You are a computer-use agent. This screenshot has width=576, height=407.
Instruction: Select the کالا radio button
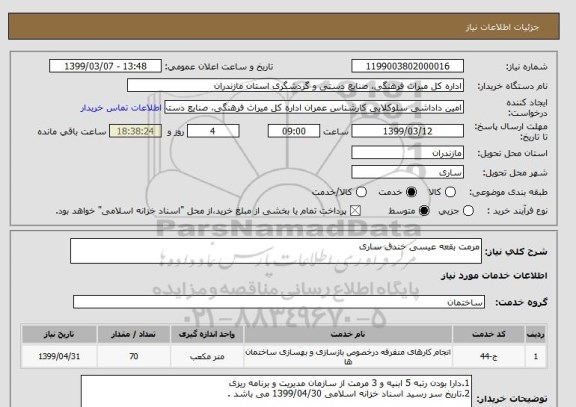coord(450,192)
